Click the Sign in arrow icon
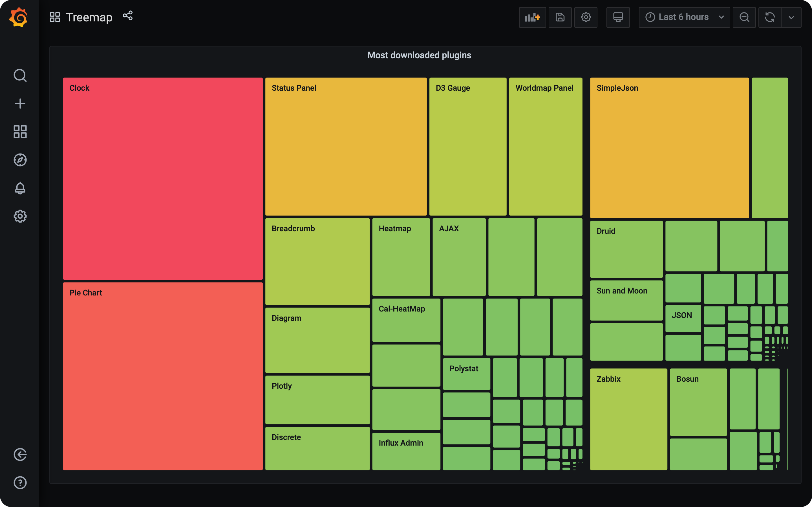The width and height of the screenshot is (812, 507). tap(20, 455)
